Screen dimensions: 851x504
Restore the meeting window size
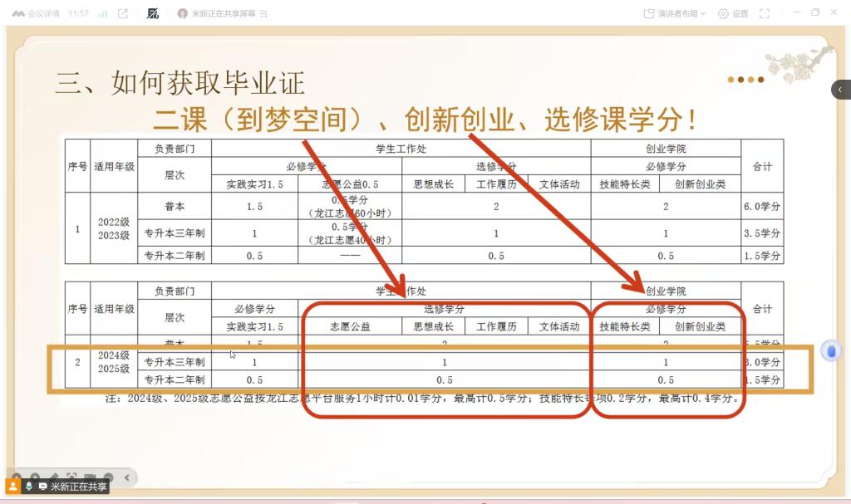[x=815, y=12]
